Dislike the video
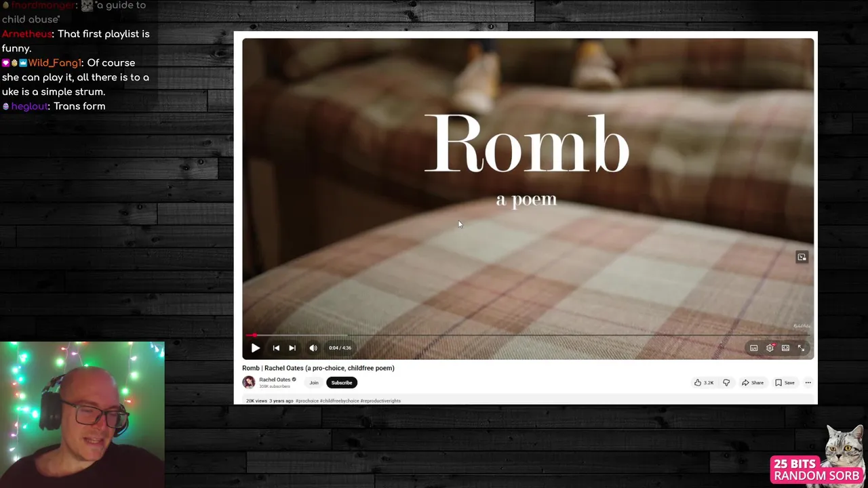Image resolution: width=868 pixels, height=488 pixels. click(726, 382)
